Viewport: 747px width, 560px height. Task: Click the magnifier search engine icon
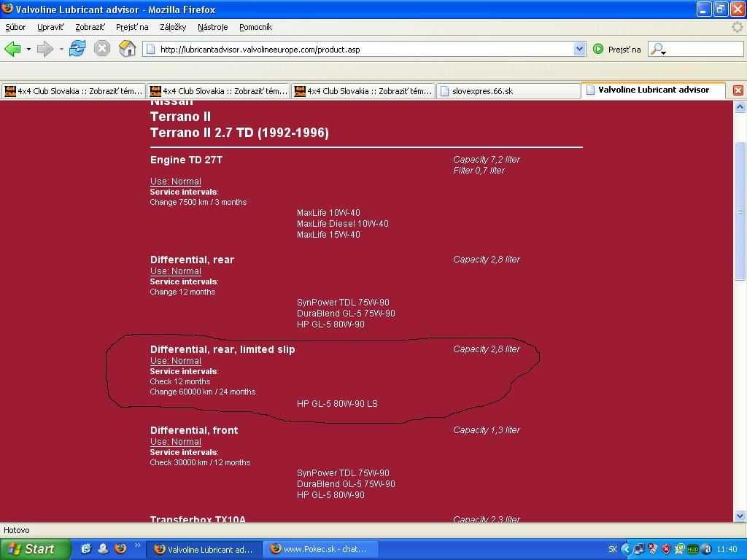click(x=657, y=49)
